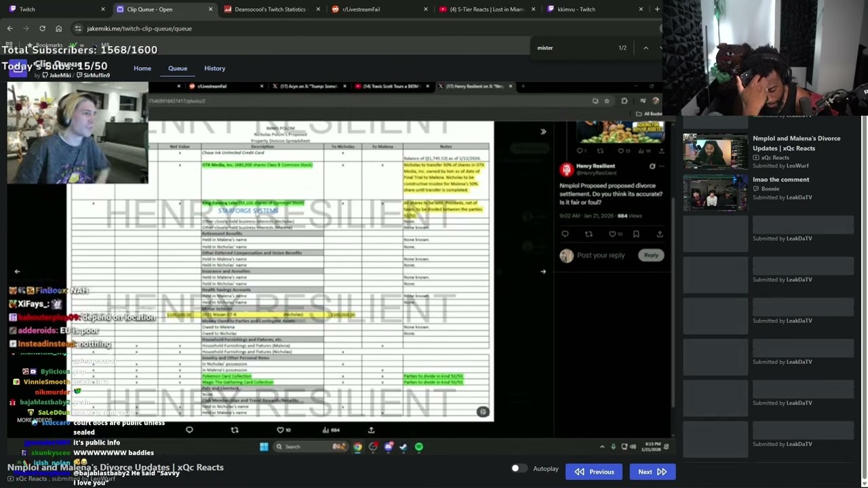The image size is (868, 488).
Task: Open Chrome from the clip's taskbar
Action: click(357, 447)
